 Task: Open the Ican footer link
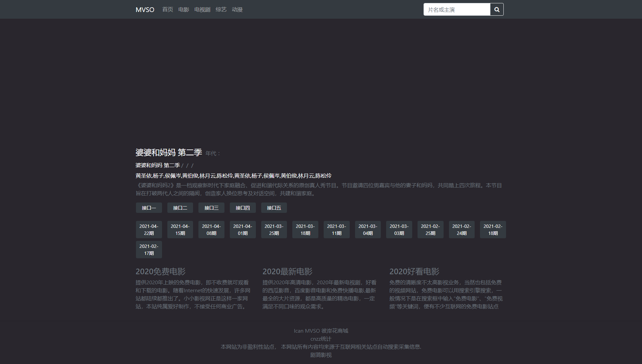pyautogui.click(x=299, y=331)
